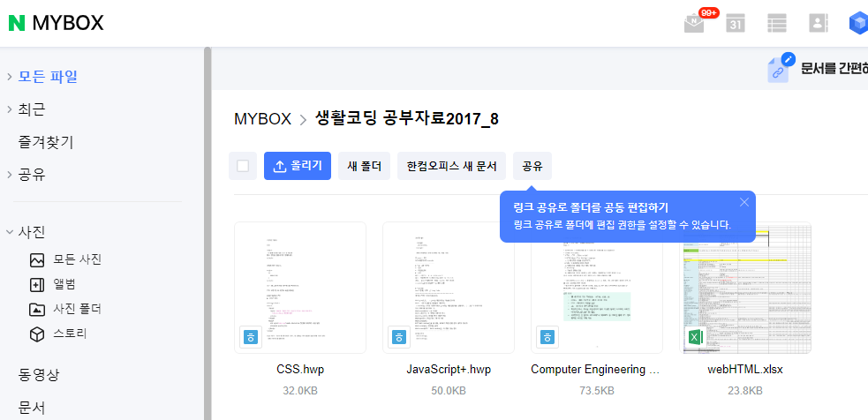Click the 올리기 upload button
This screenshot has height=420, width=868.
click(x=298, y=166)
